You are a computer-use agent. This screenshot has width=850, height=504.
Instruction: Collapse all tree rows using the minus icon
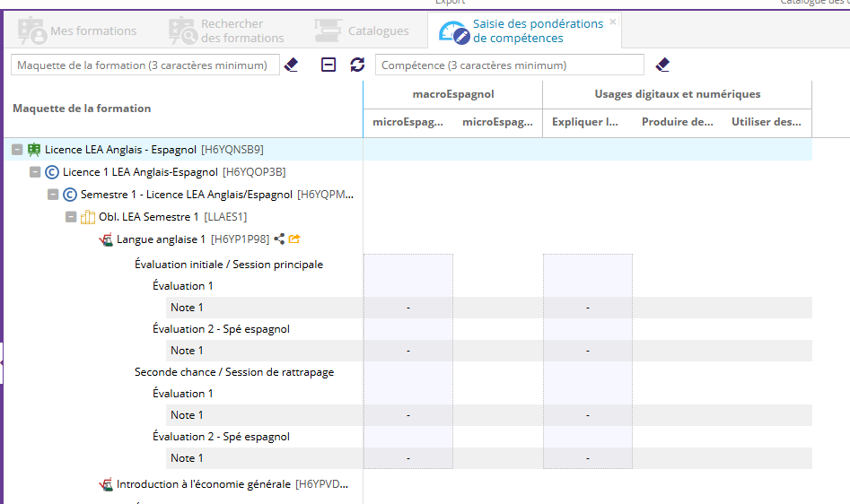[329, 65]
